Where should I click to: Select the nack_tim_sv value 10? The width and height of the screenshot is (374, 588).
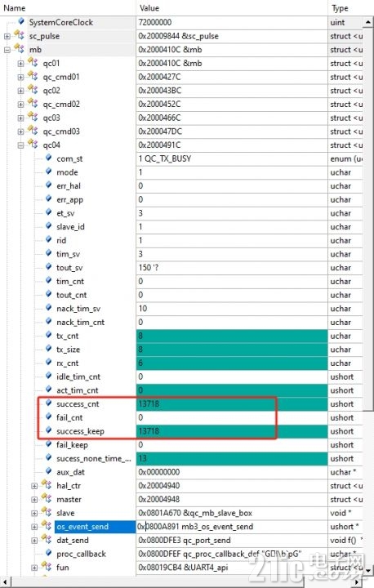(232, 309)
